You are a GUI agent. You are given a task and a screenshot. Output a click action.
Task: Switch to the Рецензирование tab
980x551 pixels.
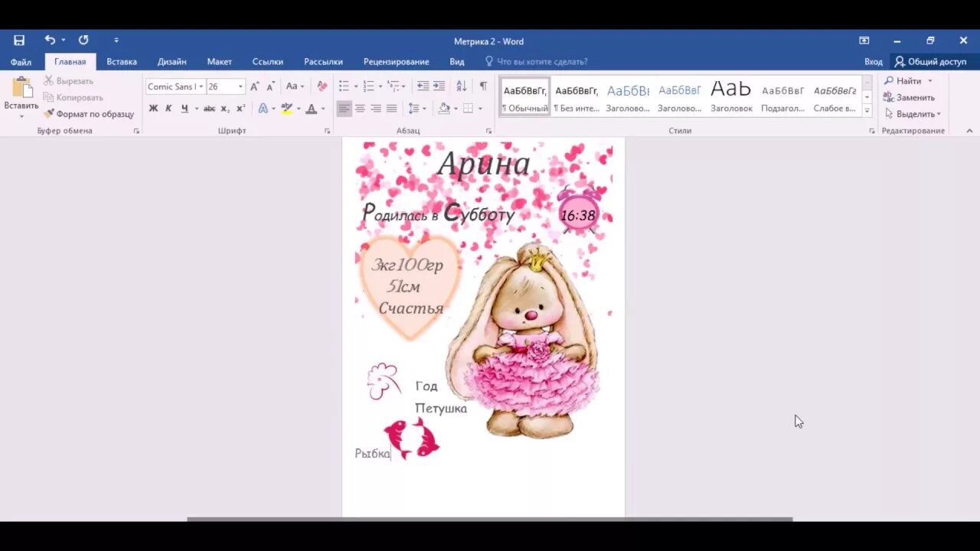[396, 62]
